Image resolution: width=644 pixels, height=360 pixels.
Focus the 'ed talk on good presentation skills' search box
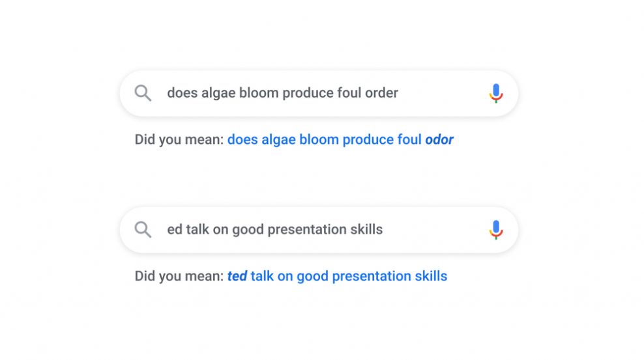point(319,230)
